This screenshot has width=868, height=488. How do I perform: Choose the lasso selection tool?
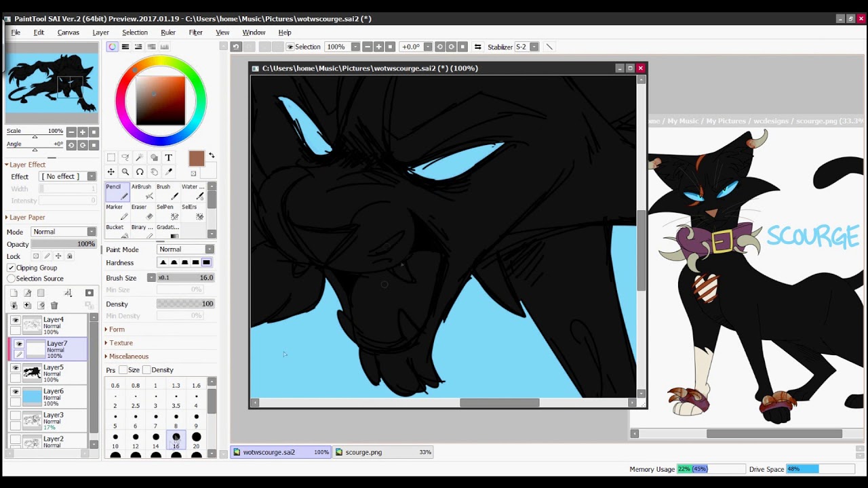point(125,157)
